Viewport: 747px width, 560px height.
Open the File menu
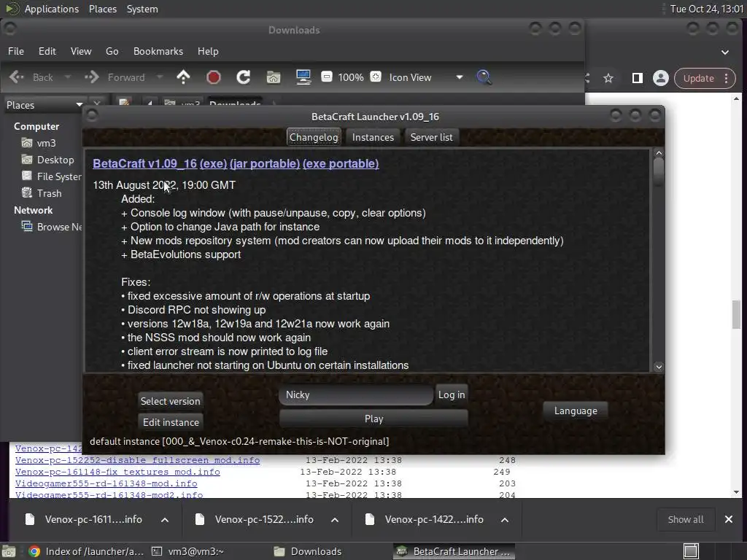(16, 51)
